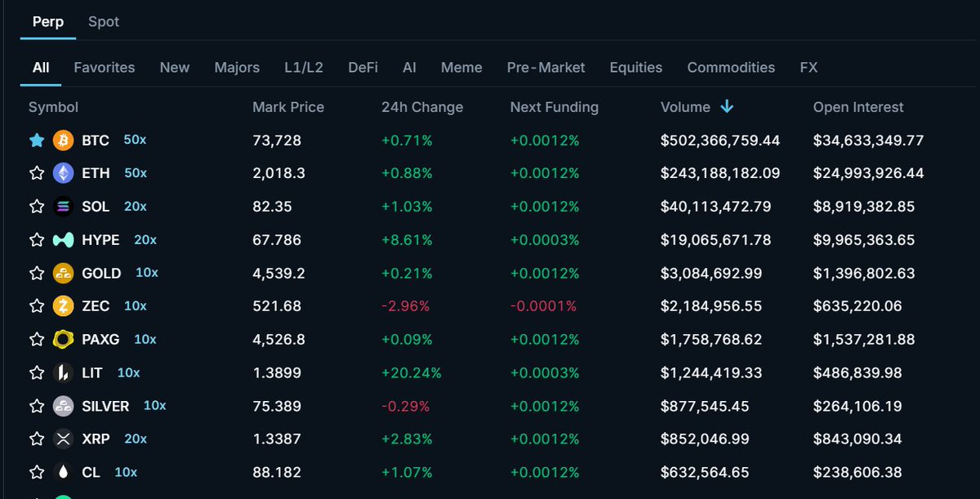Viewport: 980px width, 499px height.
Task: Click CL open interest $238,606.38
Action: [857, 472]
